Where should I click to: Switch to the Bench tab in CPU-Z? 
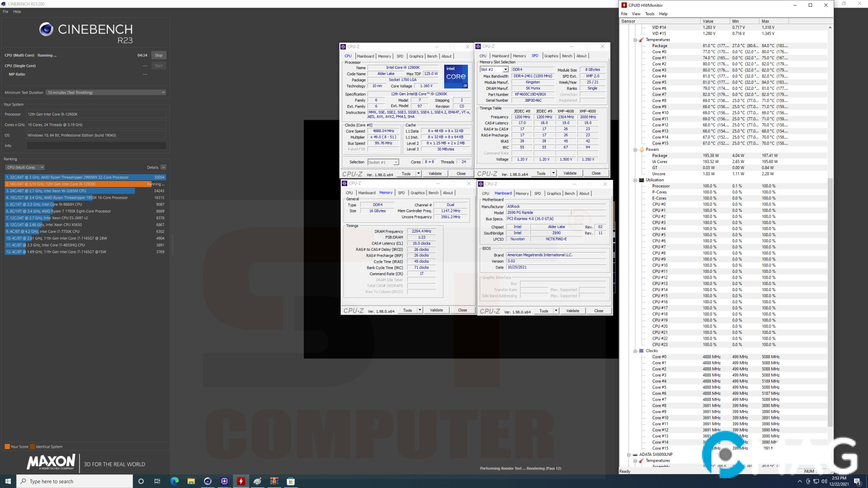click(x=432, y=56)
